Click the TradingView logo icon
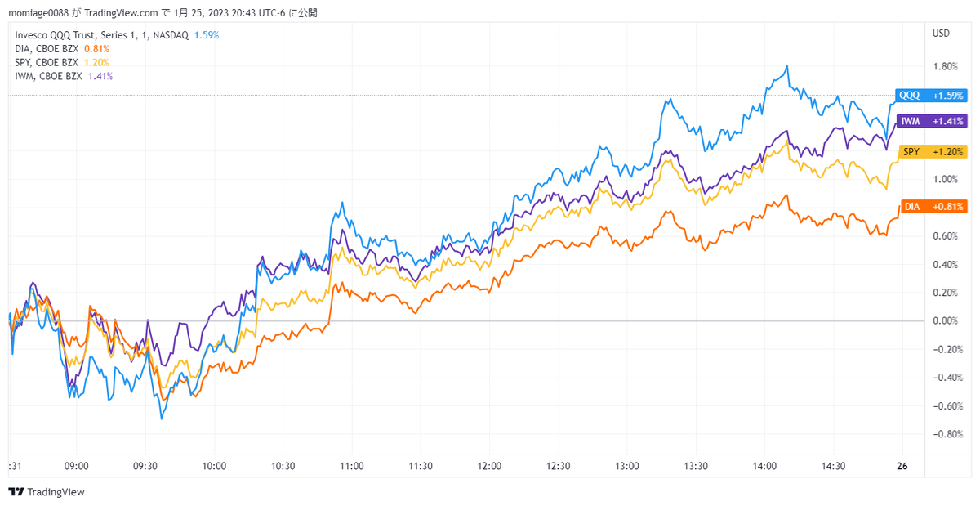This screenshot has width=980, height=506. tap(16, 492)
